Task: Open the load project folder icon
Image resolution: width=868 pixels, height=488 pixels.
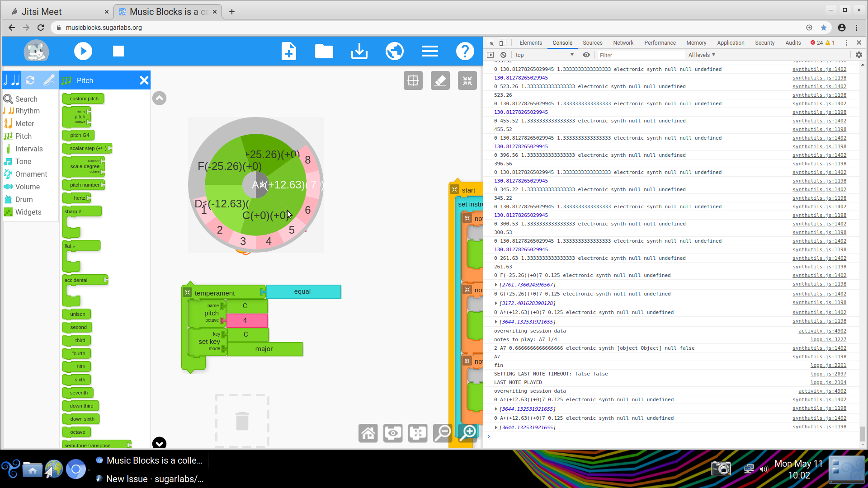Action: [x=324, y=52]
